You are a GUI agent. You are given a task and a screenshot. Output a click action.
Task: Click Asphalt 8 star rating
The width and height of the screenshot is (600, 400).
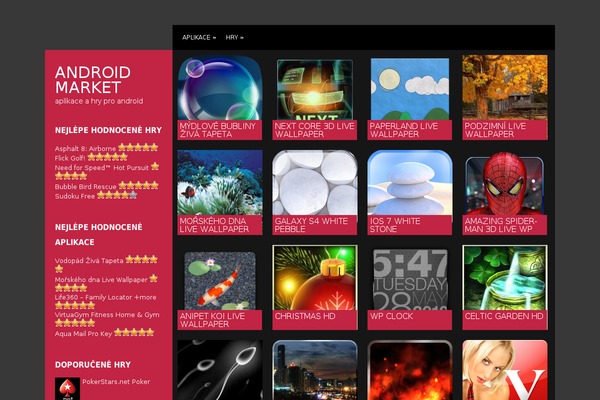[x=138, y=147]
